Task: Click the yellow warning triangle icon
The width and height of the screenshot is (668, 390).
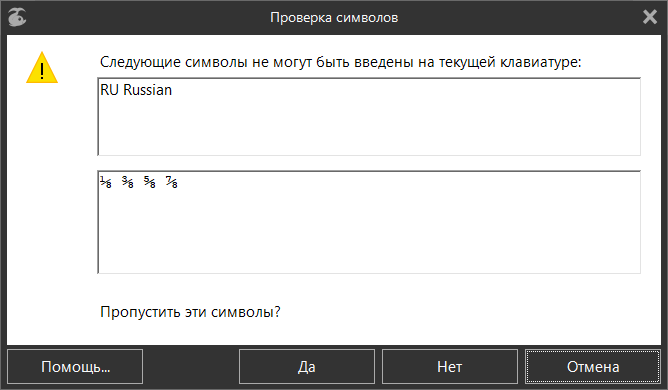Action: coord(42,68)
